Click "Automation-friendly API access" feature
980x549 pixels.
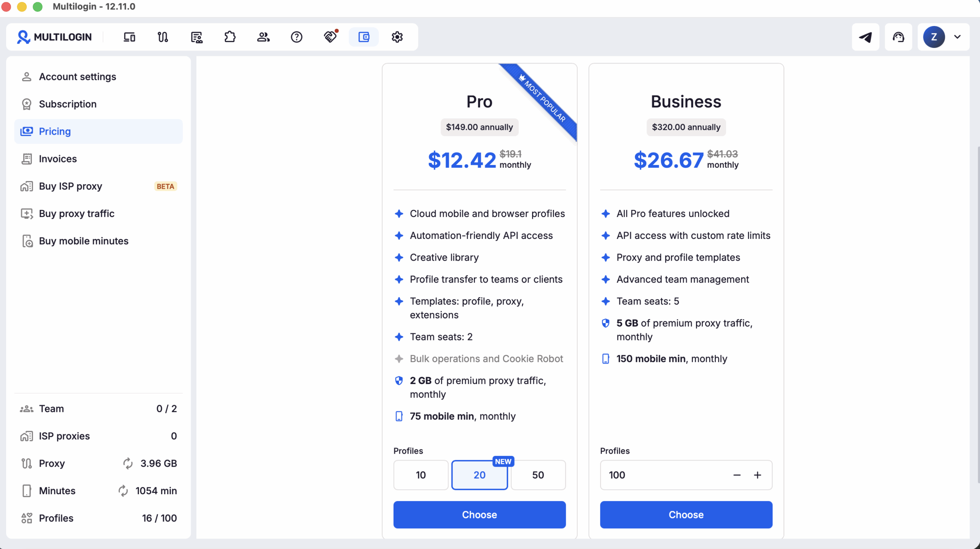[482, 235]
